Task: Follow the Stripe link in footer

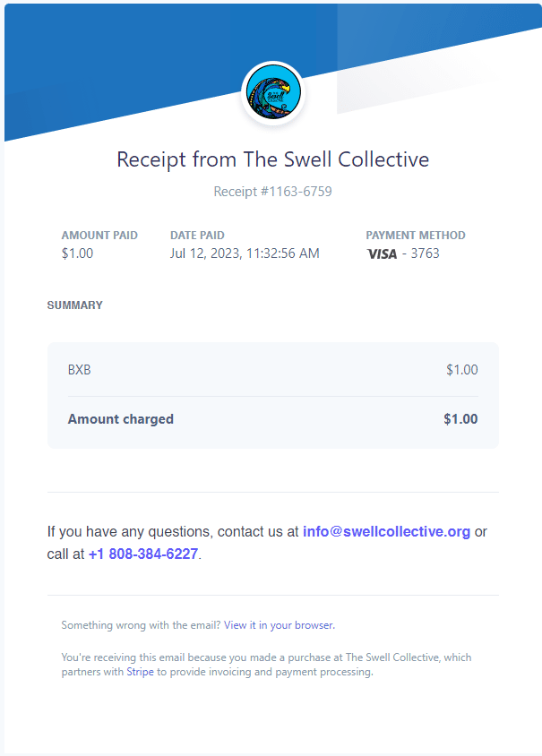Action: tap(140, 672)
